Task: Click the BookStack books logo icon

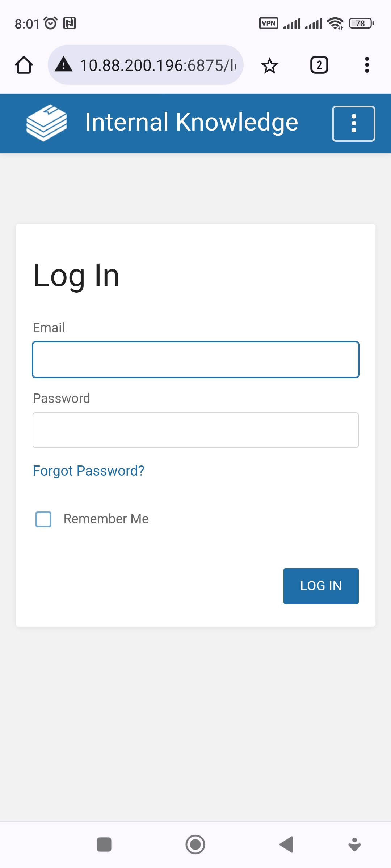Action: point(46,123)
